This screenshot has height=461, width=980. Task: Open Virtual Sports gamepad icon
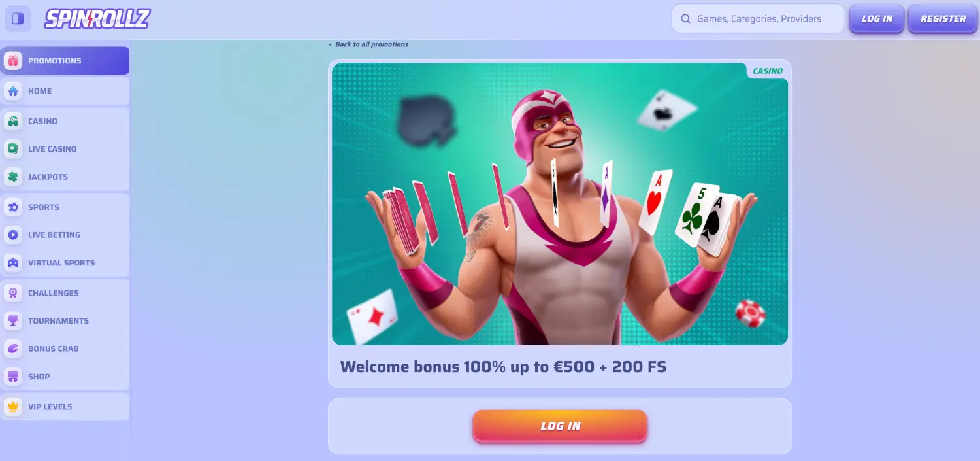(13, 263)
